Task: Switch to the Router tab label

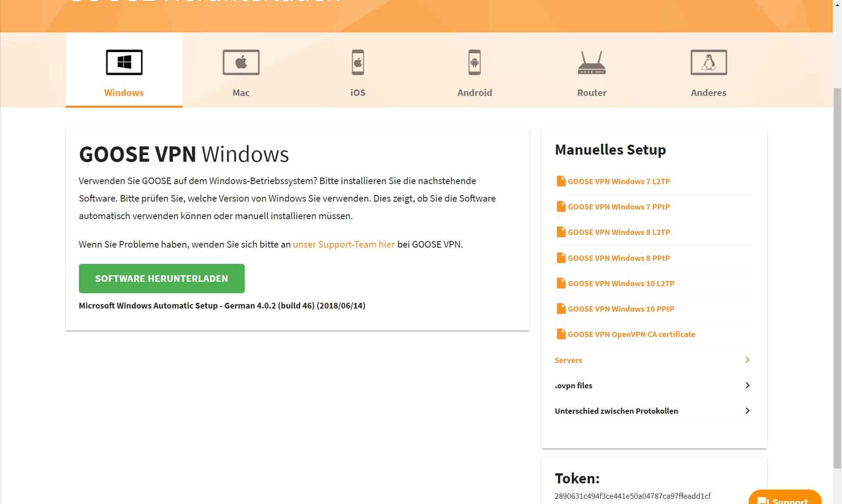Action: (592, 92)
